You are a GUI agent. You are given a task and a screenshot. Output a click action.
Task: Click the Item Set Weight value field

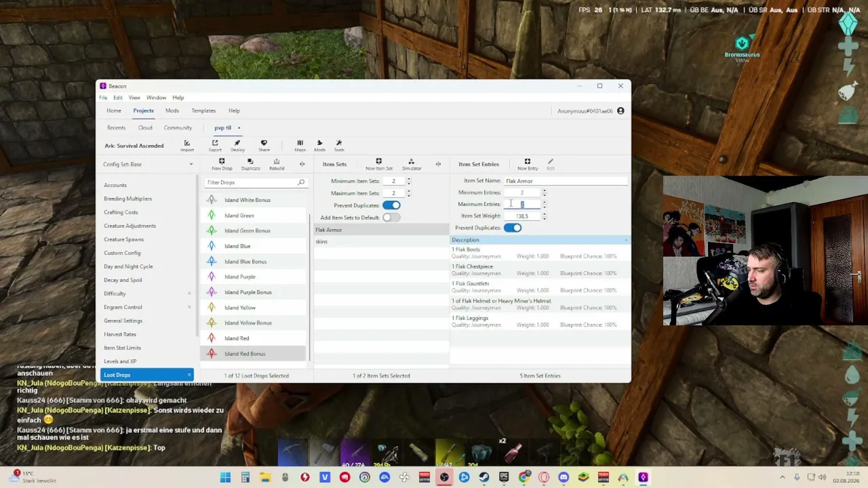coord(521,216)
